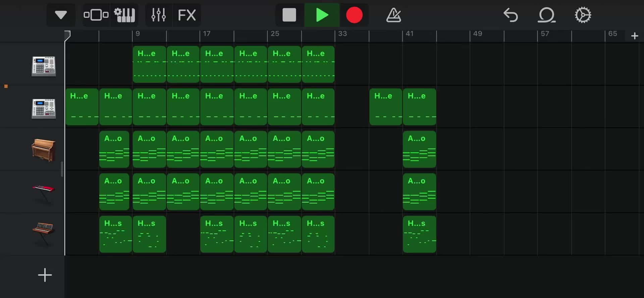644x298 pixels.
Task: Open the loop browser
Action: 546,15
